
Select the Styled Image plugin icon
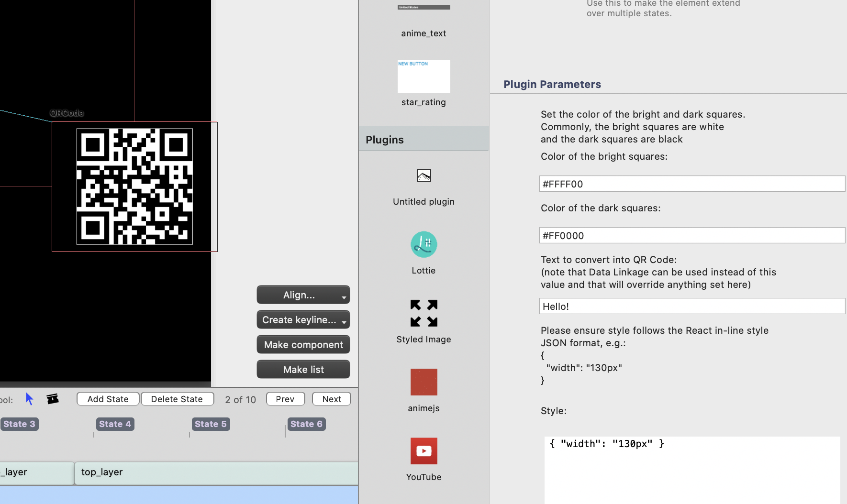point(424,313)
